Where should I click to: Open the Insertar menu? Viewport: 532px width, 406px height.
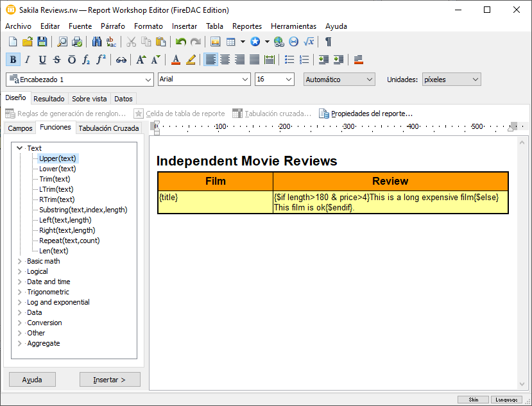pos(184,26)
